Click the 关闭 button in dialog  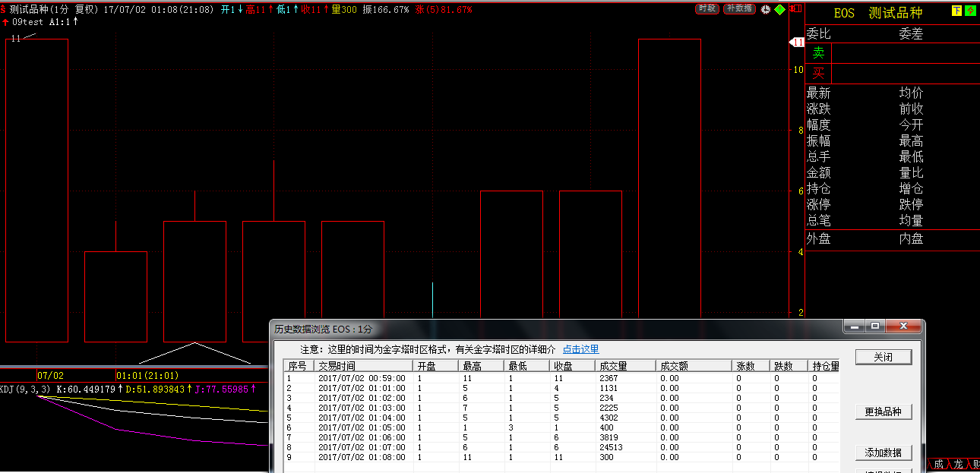tap(883, 358)
